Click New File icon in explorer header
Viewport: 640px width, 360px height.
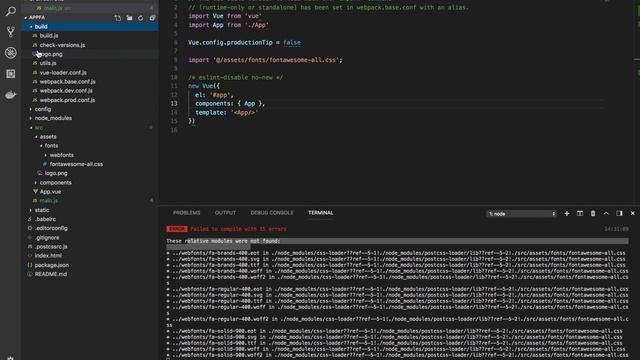pyautogui.click(x=118, y=18)
